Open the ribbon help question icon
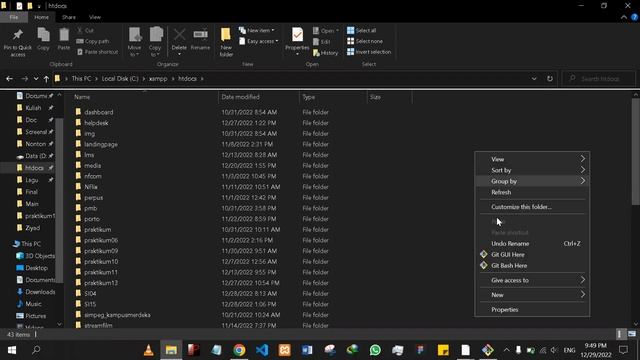 [x=634, y=17]
